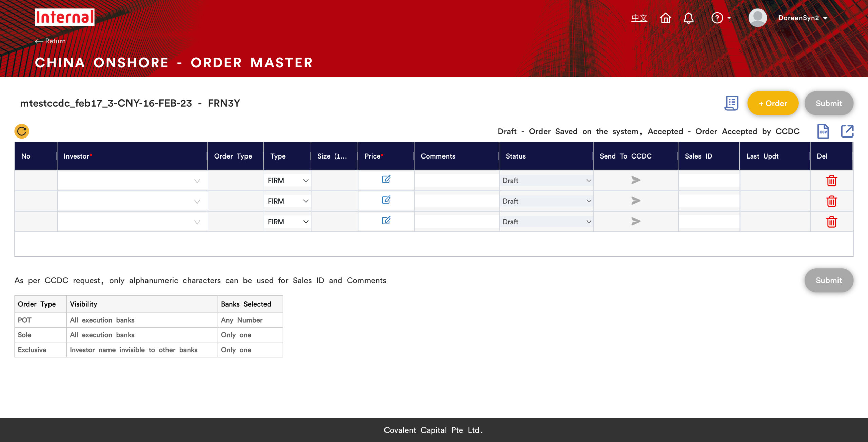Open Draft status dropdown in first row

[x=546, y=181]
